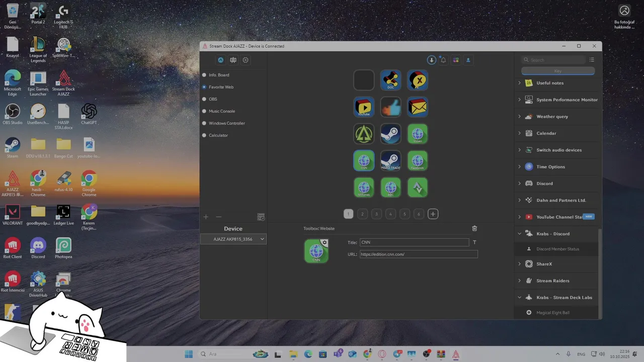Switch to page 6

(419, 214)
